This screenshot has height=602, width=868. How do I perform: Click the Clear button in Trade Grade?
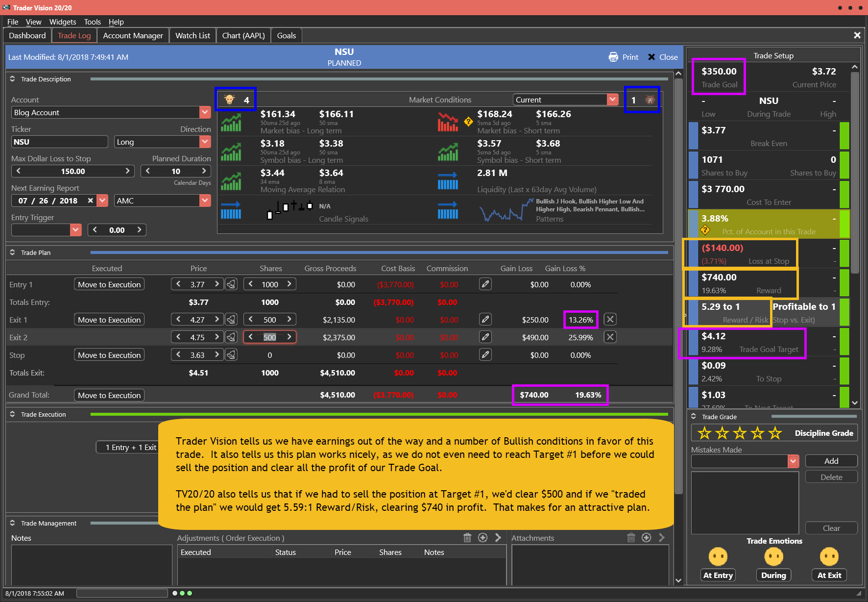click(x=831, y=528)
